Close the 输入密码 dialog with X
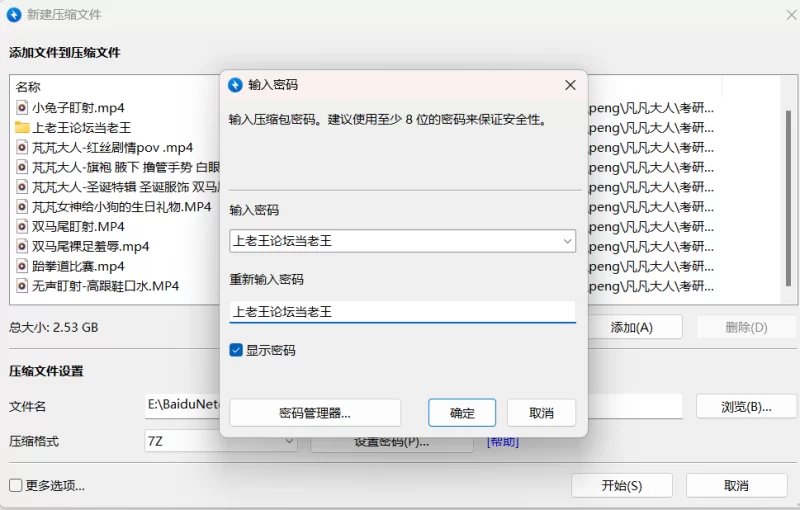Image resolution: width=800 pixels, height=510 pixels. click(x=570, y=85)
